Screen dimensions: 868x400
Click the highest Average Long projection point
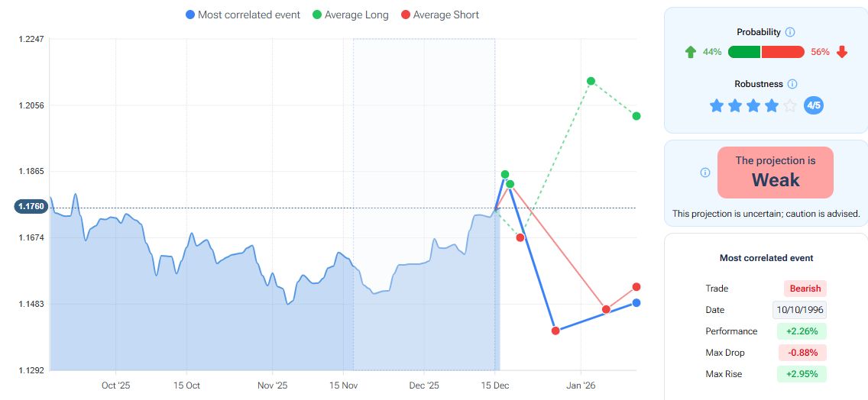[591, 81]
